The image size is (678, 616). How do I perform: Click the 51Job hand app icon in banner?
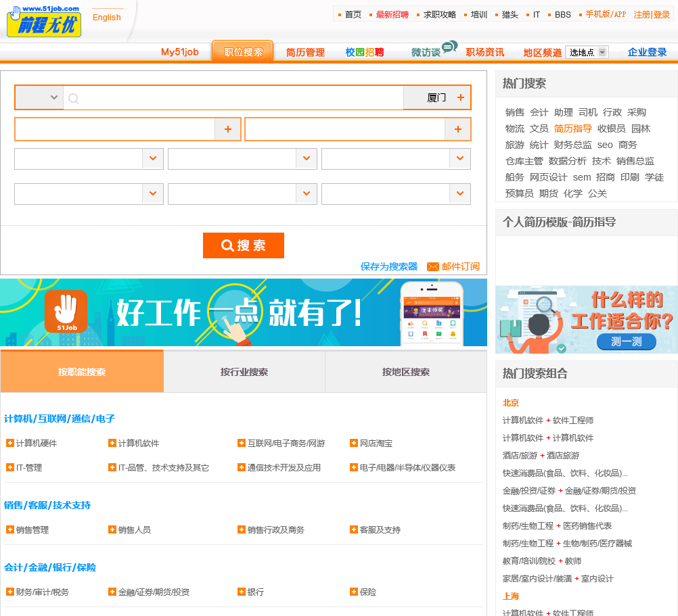click(66, 312)
